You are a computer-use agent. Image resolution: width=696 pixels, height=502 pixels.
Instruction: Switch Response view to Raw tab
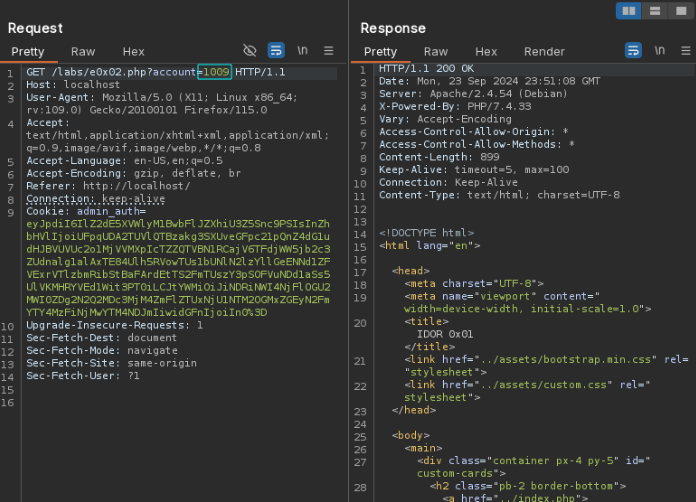(436, 52)
